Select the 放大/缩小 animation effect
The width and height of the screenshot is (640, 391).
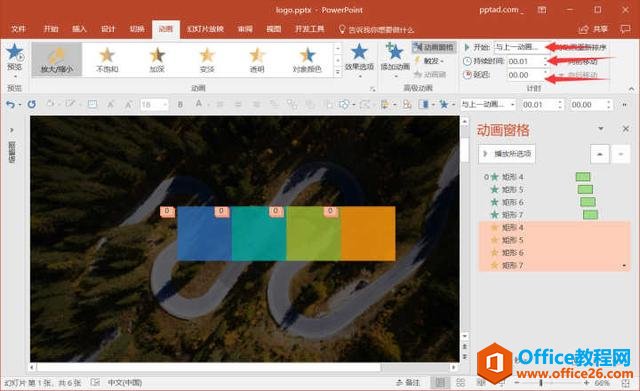tap(57, 60)
